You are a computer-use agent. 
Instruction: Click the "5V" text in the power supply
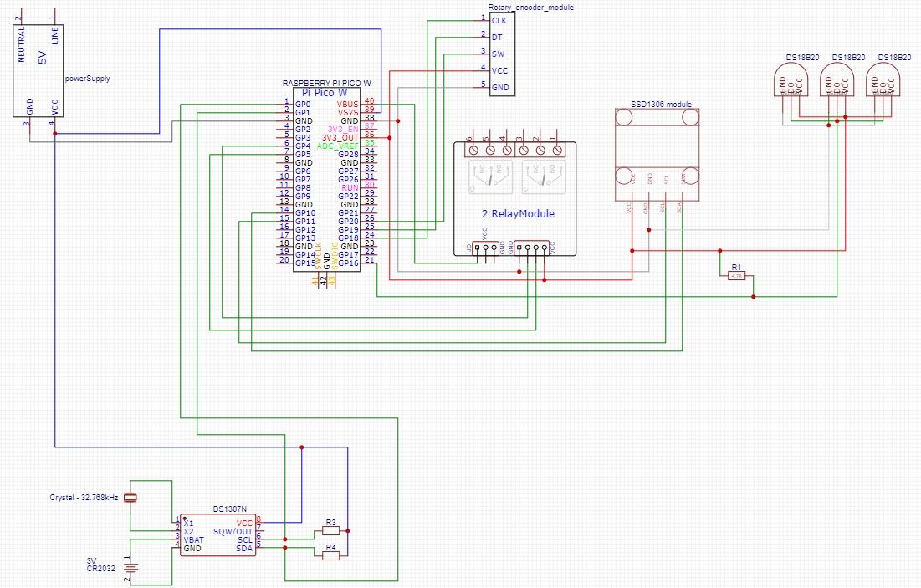[x=42, y=58]
